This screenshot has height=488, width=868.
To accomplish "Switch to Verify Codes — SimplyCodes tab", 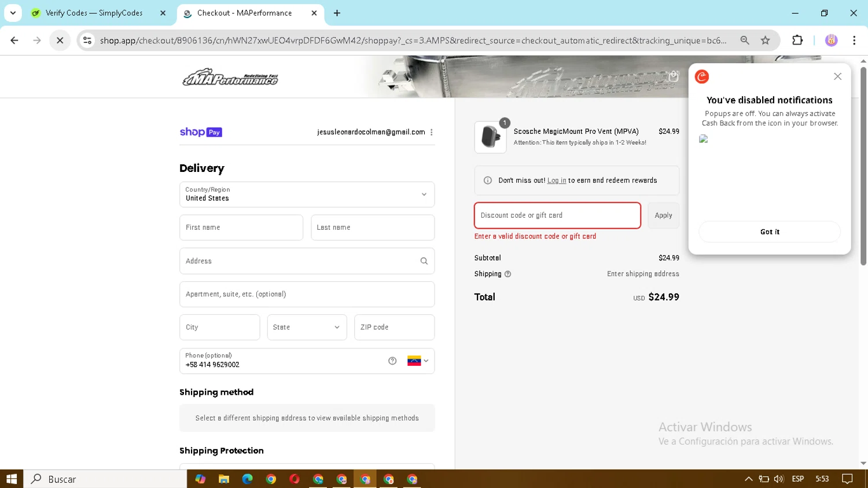I will tap(94, 13).
